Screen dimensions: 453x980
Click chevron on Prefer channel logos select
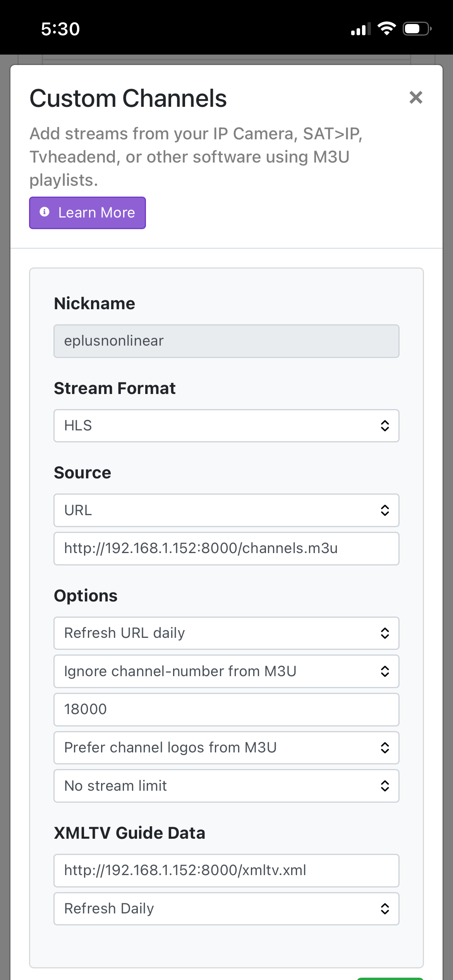(384, 748)
